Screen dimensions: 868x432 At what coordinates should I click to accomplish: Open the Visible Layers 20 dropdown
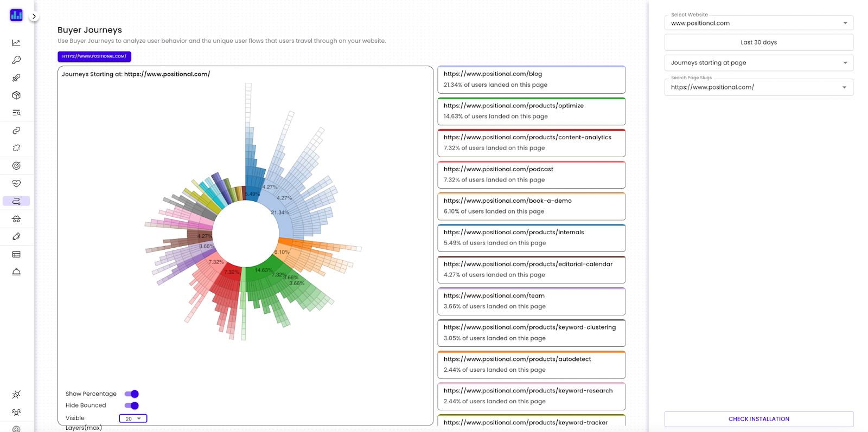tap(133, 418)
